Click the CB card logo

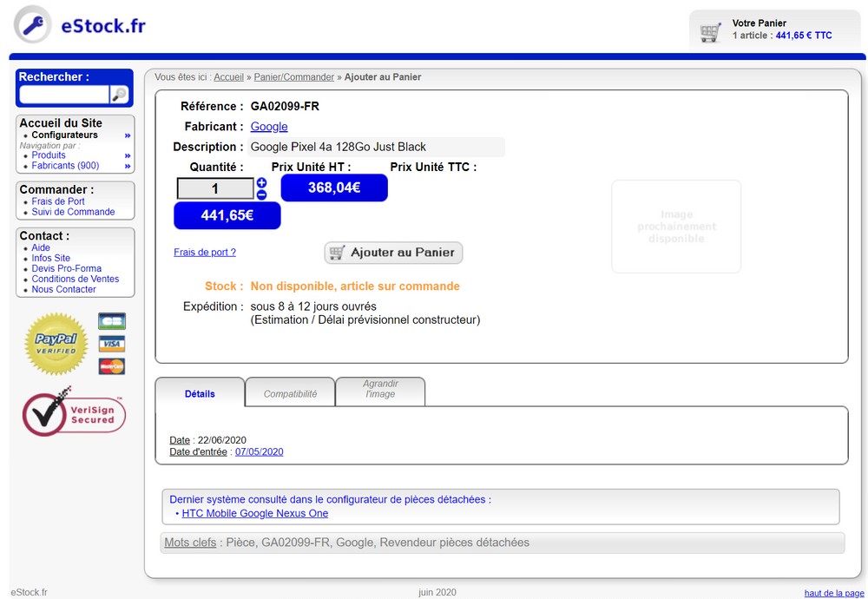tap(112, 321)
